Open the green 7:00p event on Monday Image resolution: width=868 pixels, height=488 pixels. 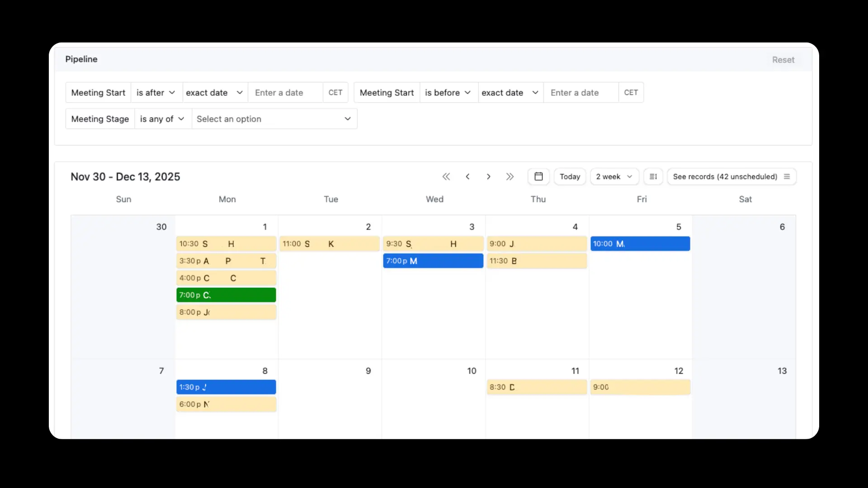point(226,295)
